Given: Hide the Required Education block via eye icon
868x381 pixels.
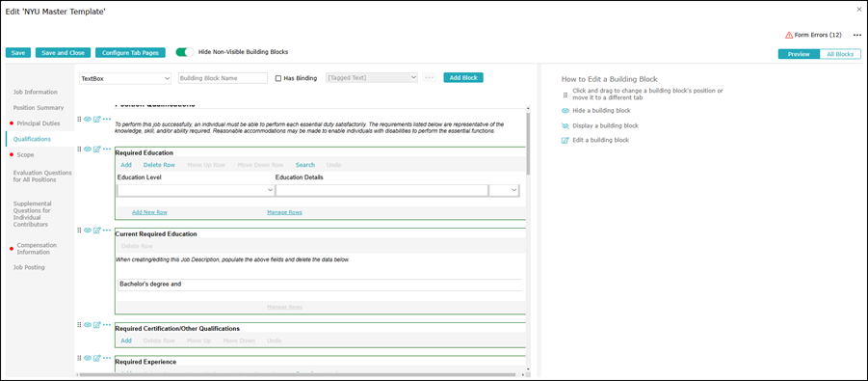Looking at the screenshot, I should point(88,149).
